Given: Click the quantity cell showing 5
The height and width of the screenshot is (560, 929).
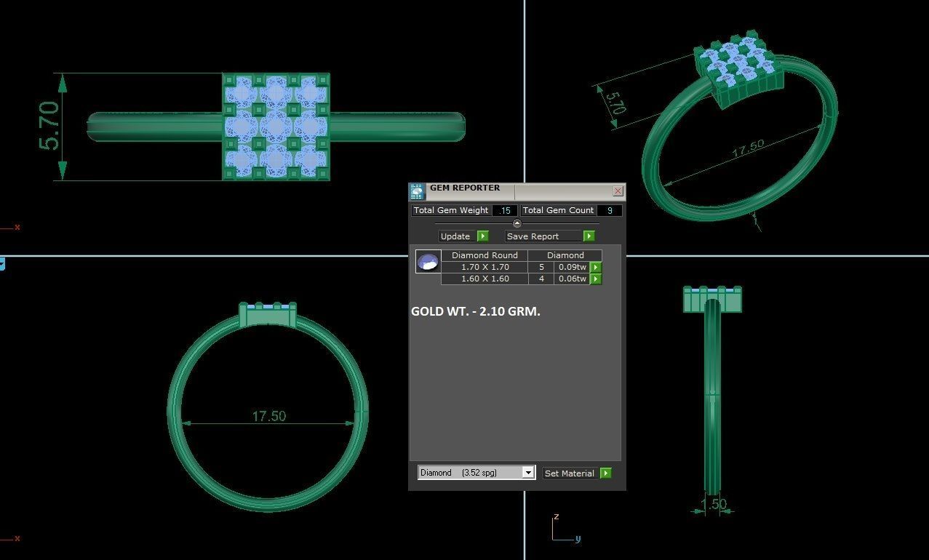Looking at the screenshot, I should point(541,268).
